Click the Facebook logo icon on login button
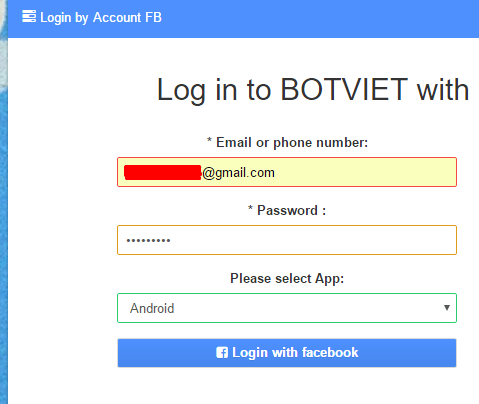 (222, 353)
